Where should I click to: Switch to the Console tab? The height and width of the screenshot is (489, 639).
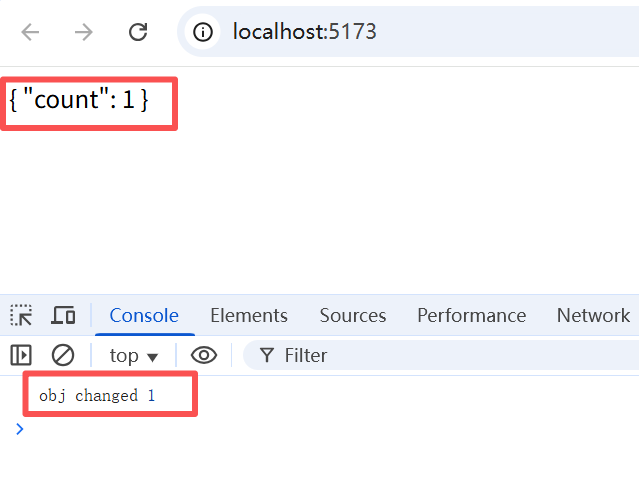tap(144, 315)
